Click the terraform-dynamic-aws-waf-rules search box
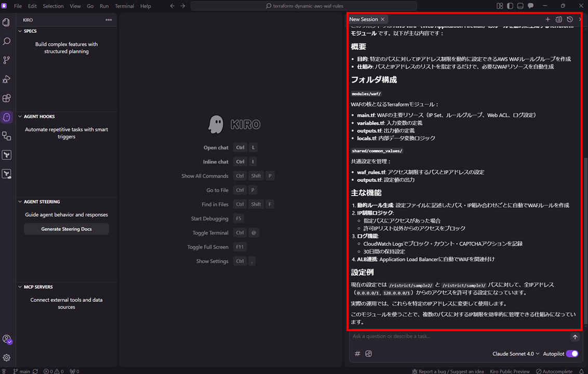 pyautogui.click(x=304, y=6)
